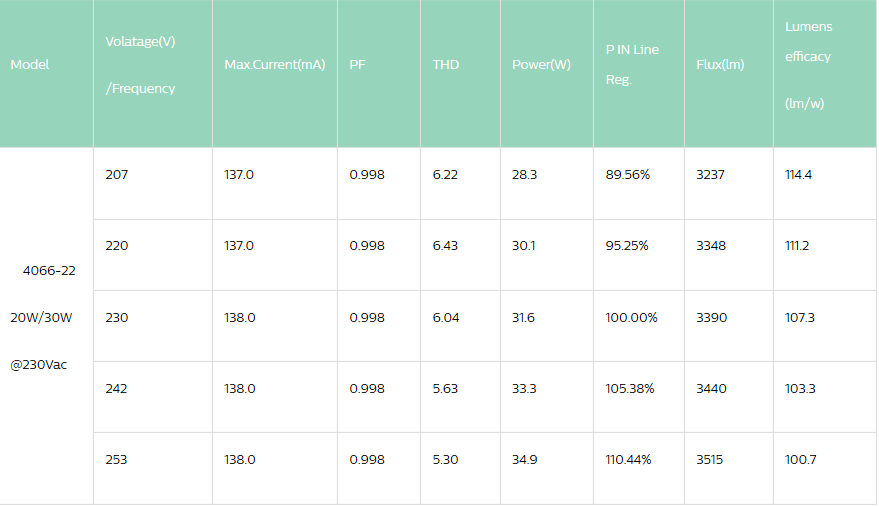The height and width of the screenshot is (506, 879).
Task: Select the 100.00% line regulation cell
Action: click(x=632, y=318)
